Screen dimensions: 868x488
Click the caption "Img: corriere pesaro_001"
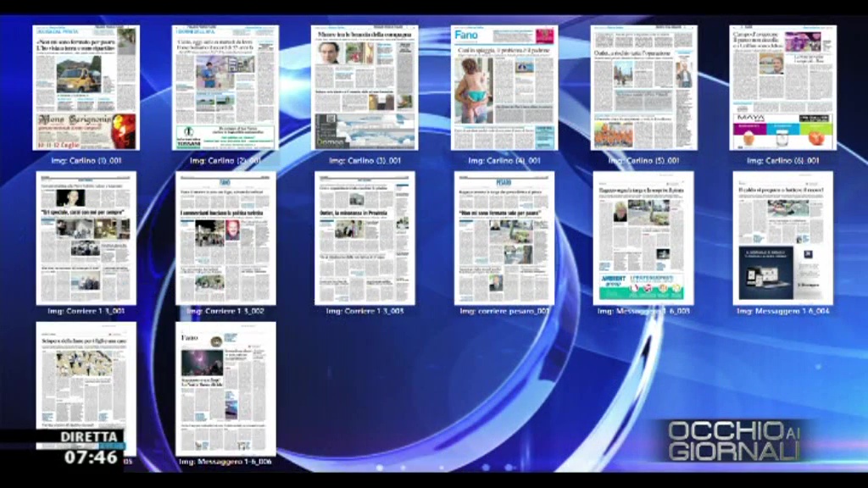point(504,311)
